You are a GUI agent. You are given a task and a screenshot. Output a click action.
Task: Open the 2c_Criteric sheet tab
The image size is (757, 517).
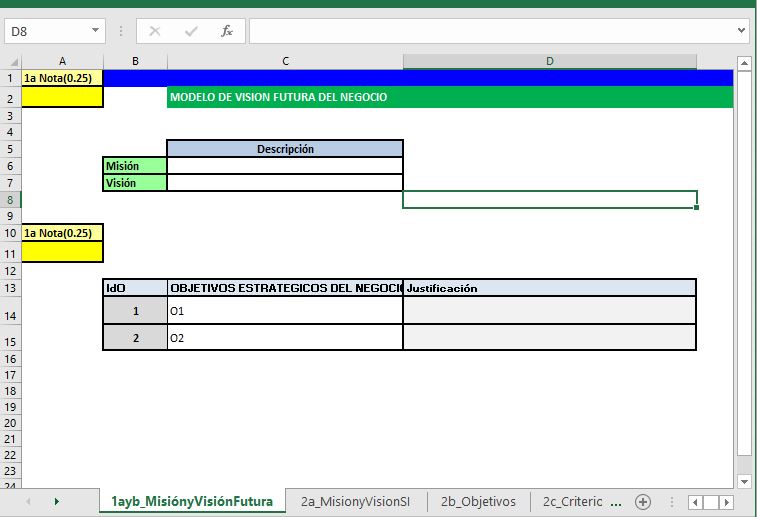[x=572, y=502]
